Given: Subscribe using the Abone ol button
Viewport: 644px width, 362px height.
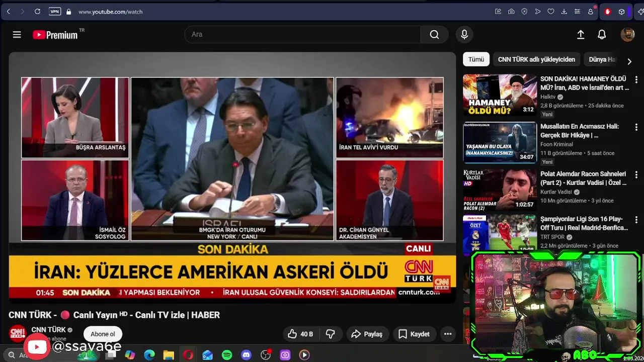Looking at the screenshot, I should (x=103, y=334).
